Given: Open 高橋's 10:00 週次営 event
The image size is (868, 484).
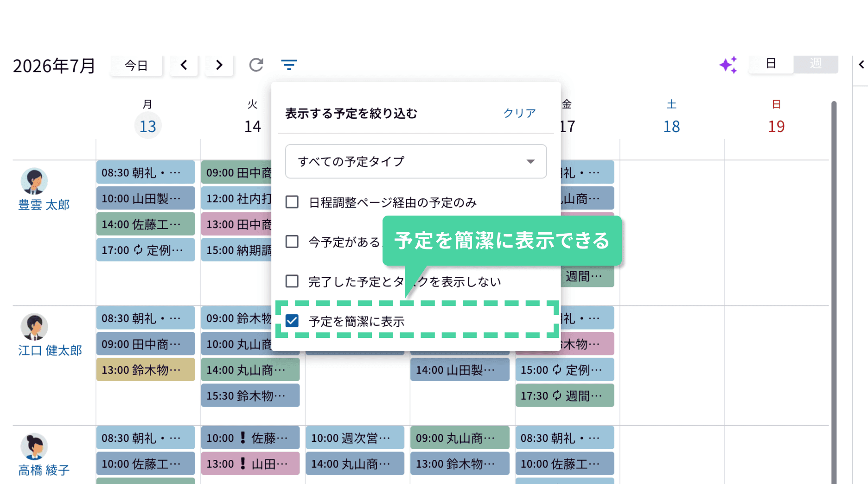Looking at the screenshot, I should 355,438.
